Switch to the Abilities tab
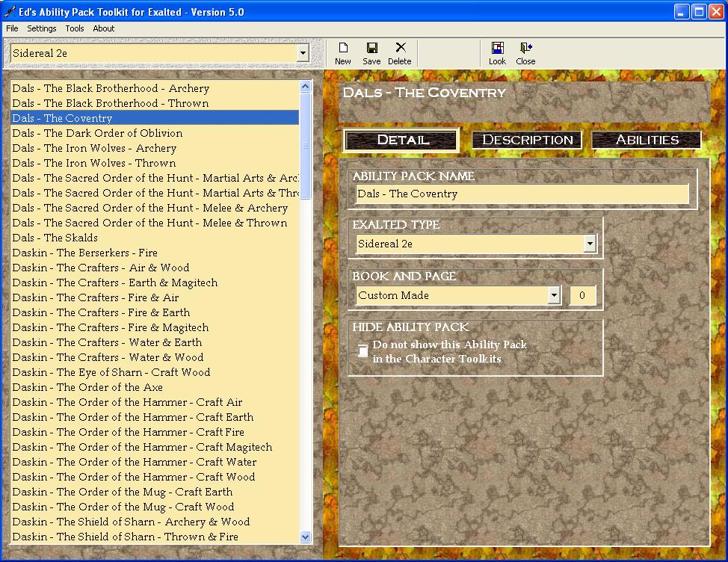This screenshot has height=562, width=728. click(647, 140)
